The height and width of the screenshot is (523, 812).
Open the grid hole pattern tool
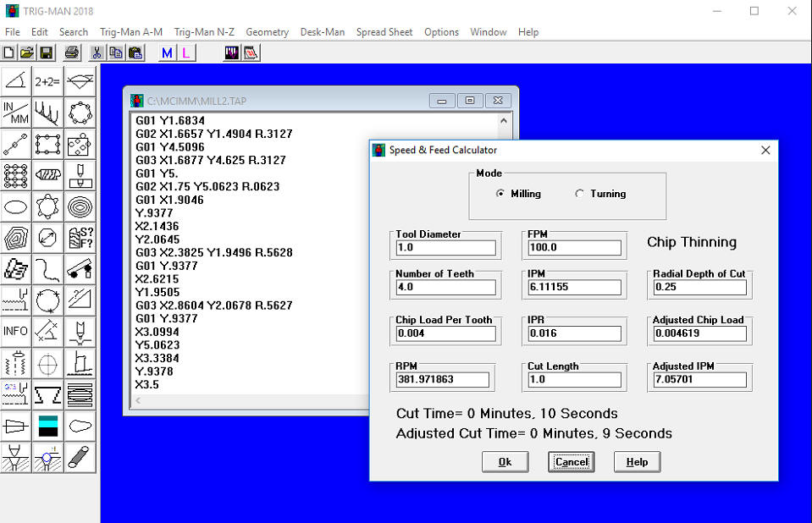pyautogui.click(x=16, y=175)
